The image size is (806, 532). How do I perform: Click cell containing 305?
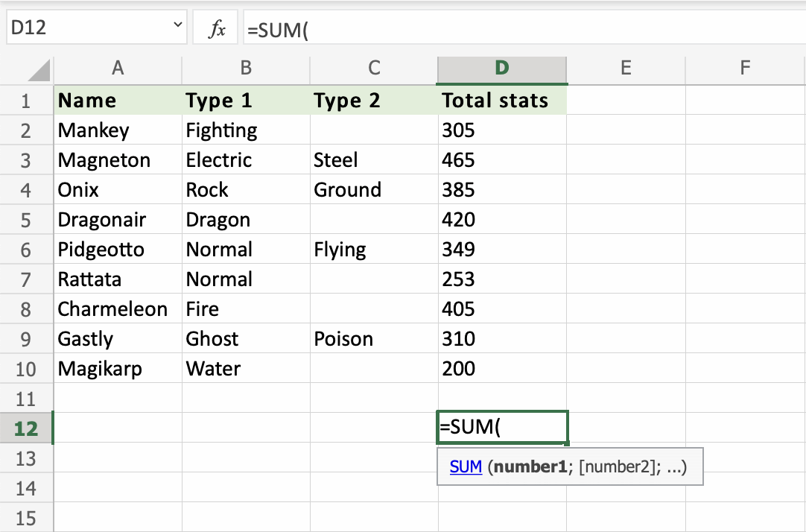[458, 130]
